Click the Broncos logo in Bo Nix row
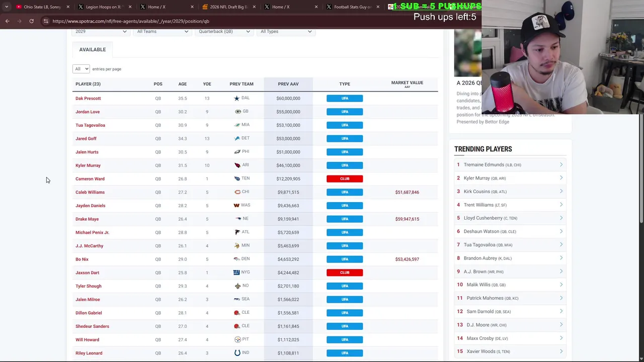The image size is (644, 362). pyautogui.click(x=236, y=259)
